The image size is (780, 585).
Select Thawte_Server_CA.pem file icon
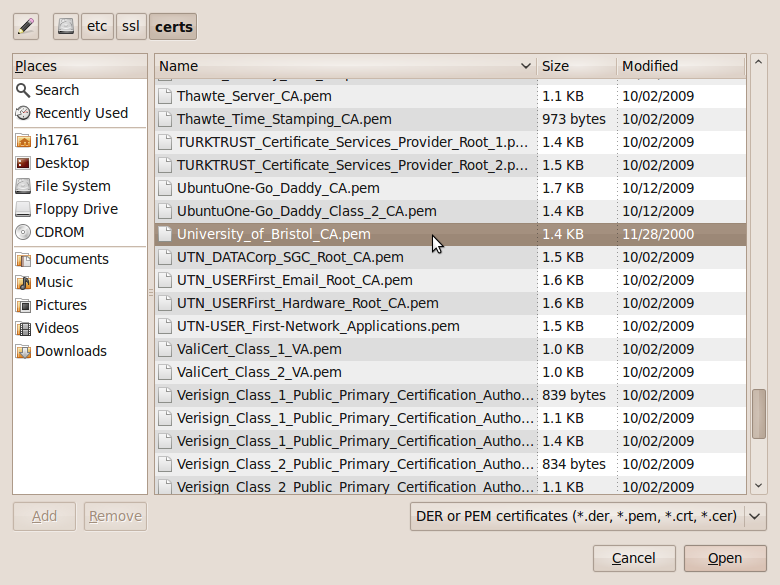click(165, 96)
